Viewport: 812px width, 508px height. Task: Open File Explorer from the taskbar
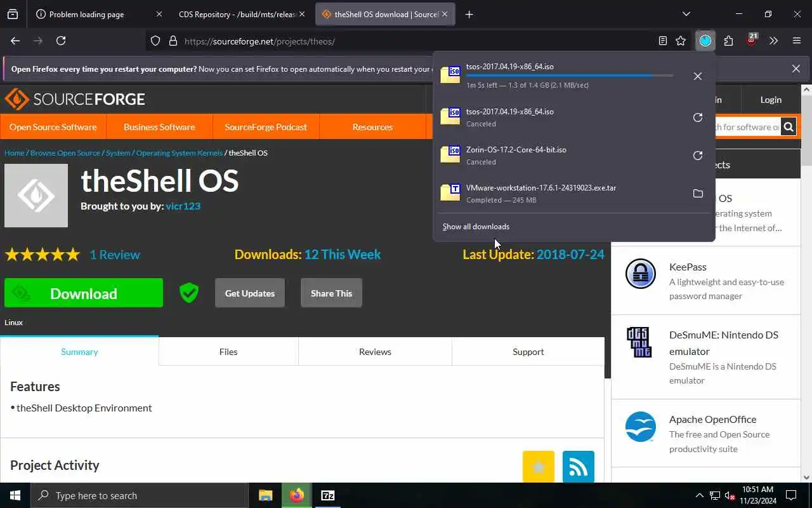coord(265,496)
